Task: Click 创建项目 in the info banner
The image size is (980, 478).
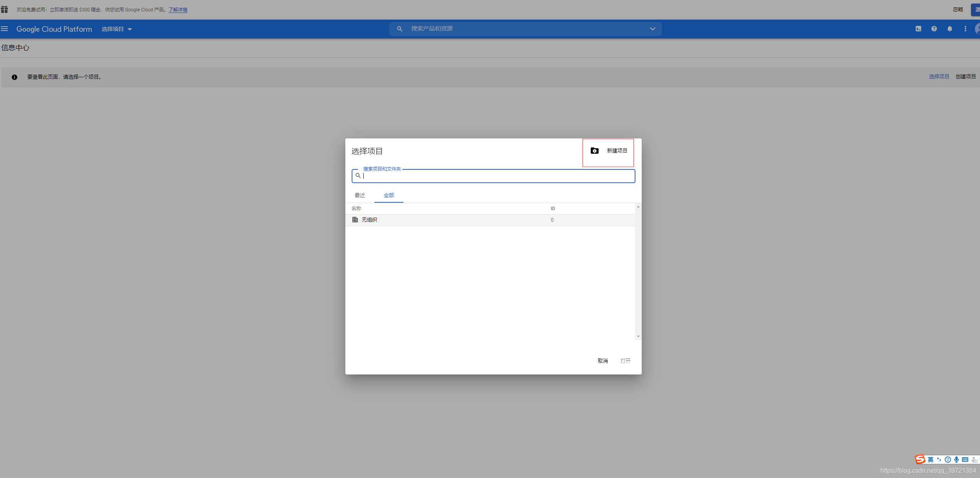Action: point(965,76)
